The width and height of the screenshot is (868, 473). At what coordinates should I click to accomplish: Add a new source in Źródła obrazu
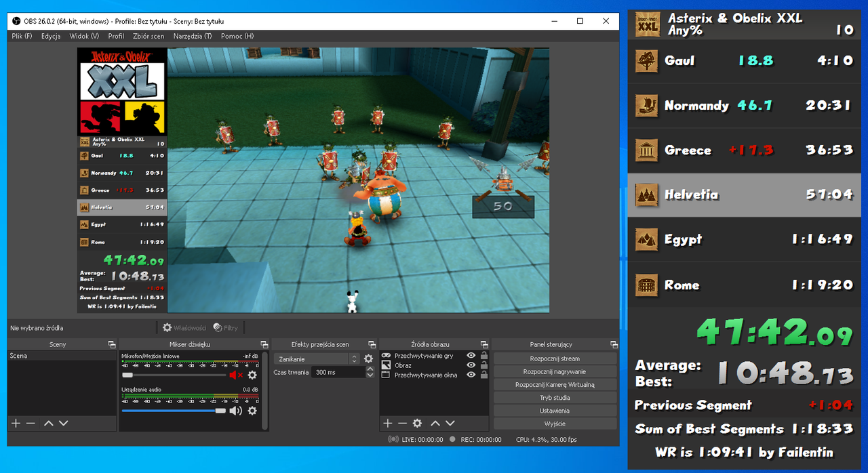[388, 423]
